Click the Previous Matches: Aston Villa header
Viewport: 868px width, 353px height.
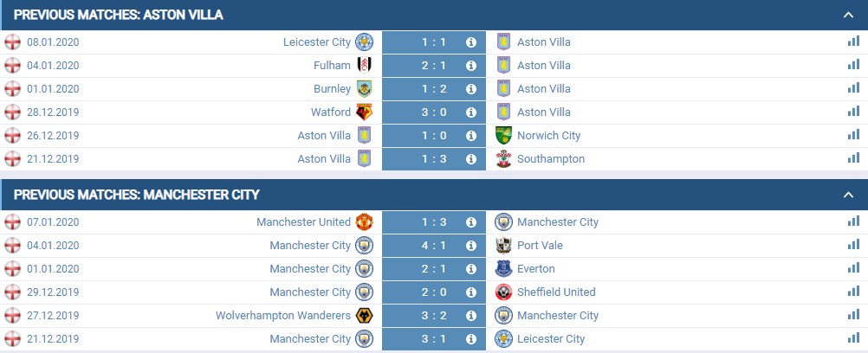pos(119,15)
